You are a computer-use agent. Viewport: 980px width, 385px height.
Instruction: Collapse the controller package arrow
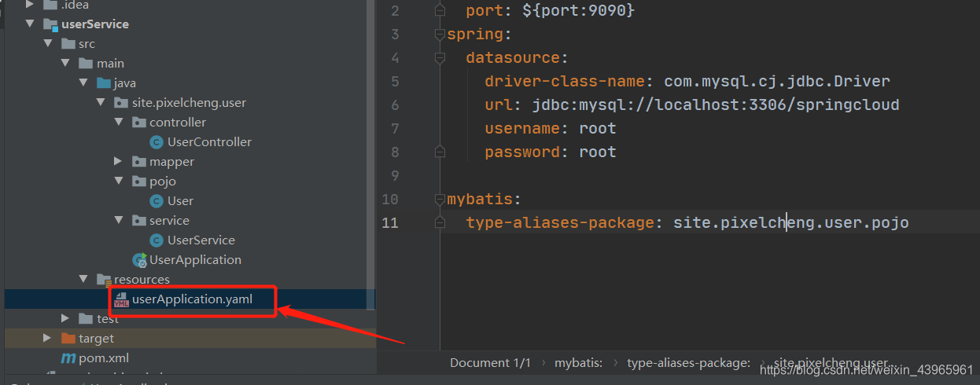118,122
